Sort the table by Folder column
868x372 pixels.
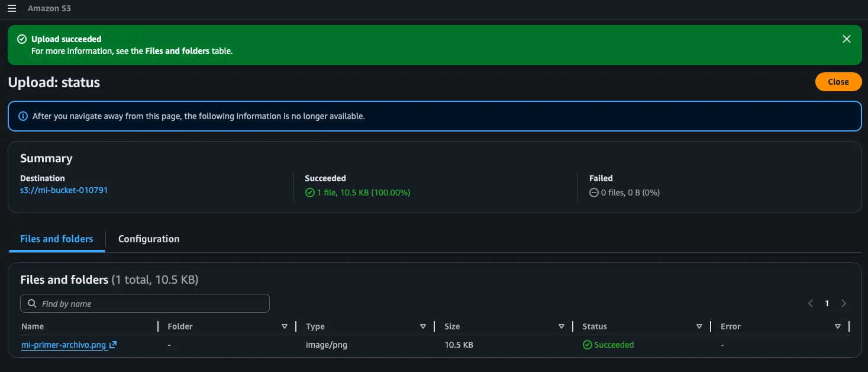(x=285, y=326)
